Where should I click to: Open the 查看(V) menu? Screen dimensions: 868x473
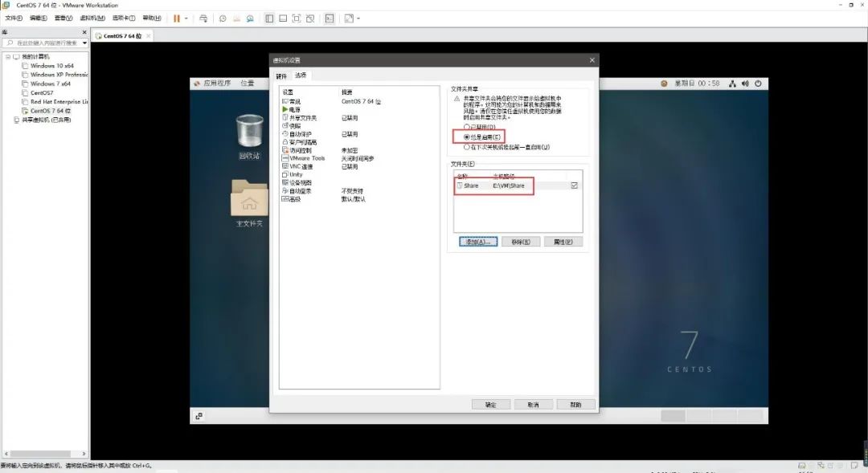tap(63, 18)
